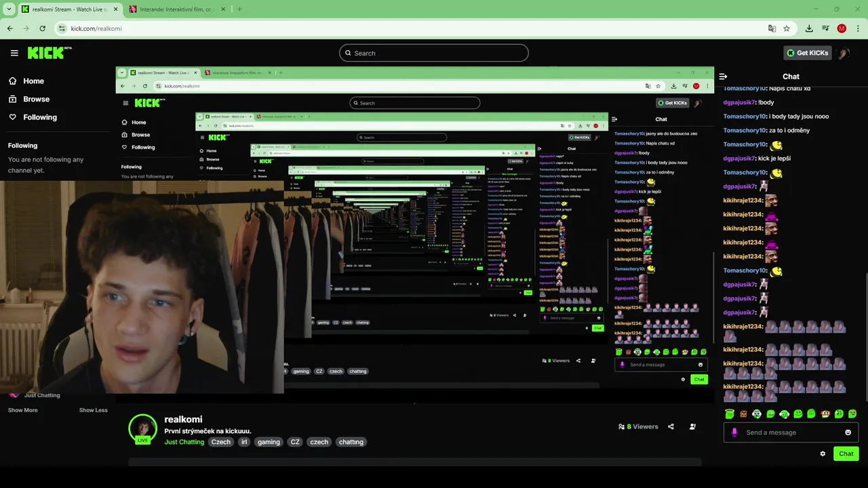Select the Czech language tag
The width and height of the screenshot is (868, 488).
tap(221, 442)
